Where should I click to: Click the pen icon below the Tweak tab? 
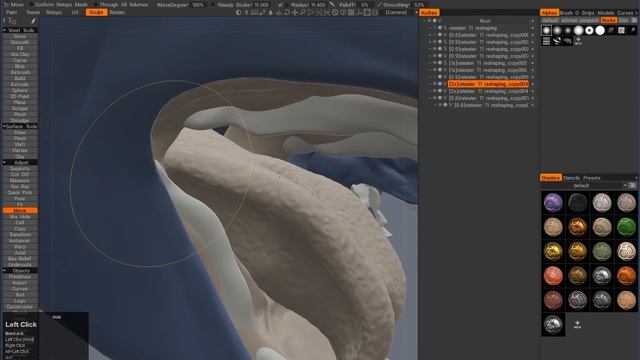pos(33,21)
